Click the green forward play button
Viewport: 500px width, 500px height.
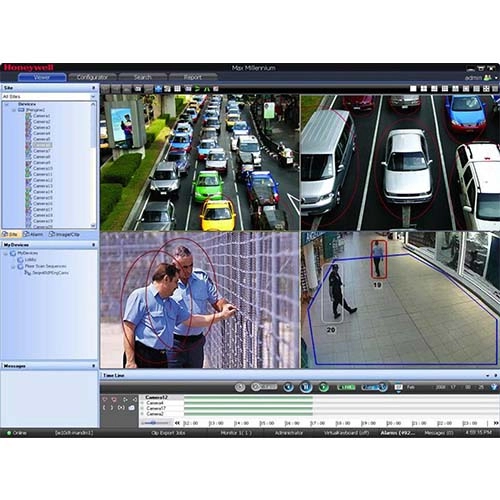(323, 387)
